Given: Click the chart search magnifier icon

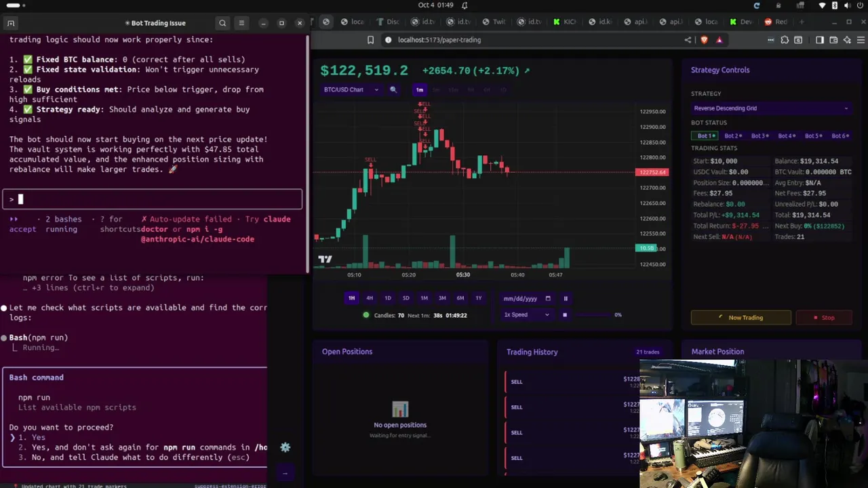Looking at the screenshot, I should click(x=393, y=89).
